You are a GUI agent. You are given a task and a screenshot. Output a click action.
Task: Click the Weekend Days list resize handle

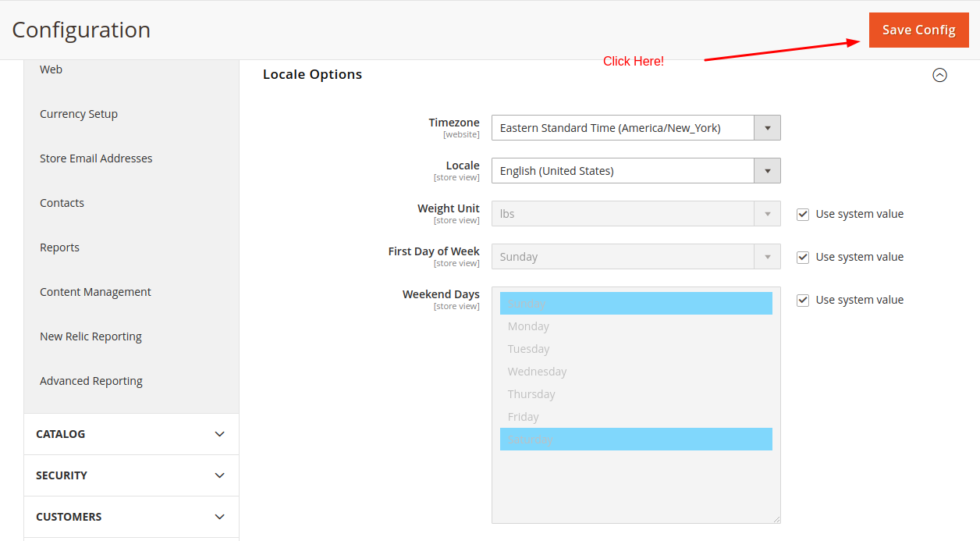776,519
